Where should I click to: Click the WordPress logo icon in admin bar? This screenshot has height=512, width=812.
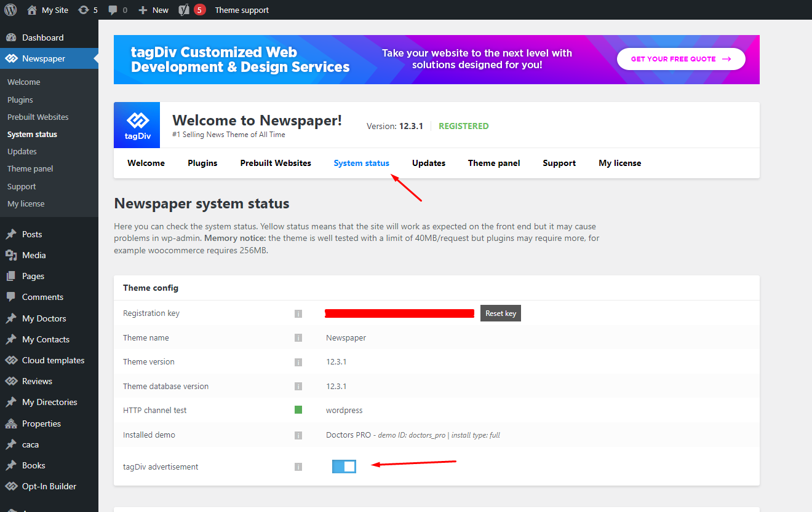coord(10,10)
